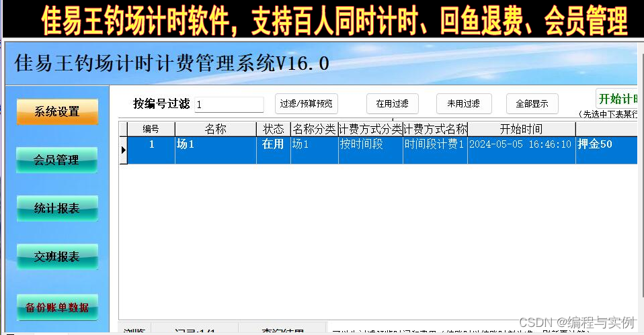Click the 在用 status cell
Viewport: 644px width, 335px height.
tap(274, 150)
